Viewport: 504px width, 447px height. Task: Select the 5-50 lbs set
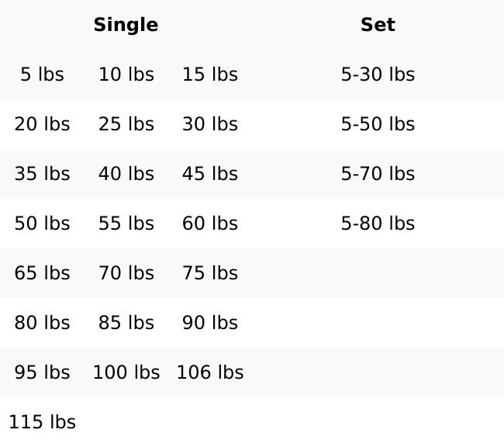pyautogui.click(x=378, y=124)
